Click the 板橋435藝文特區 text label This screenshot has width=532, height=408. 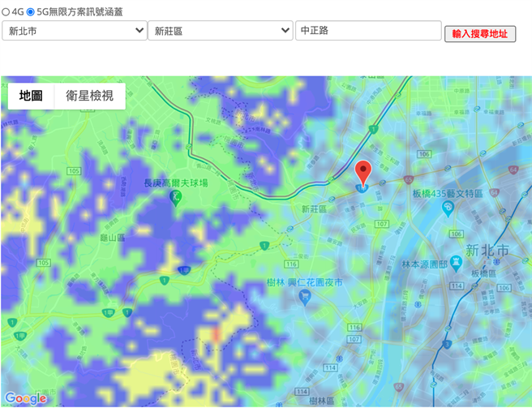tap(448, 194)
